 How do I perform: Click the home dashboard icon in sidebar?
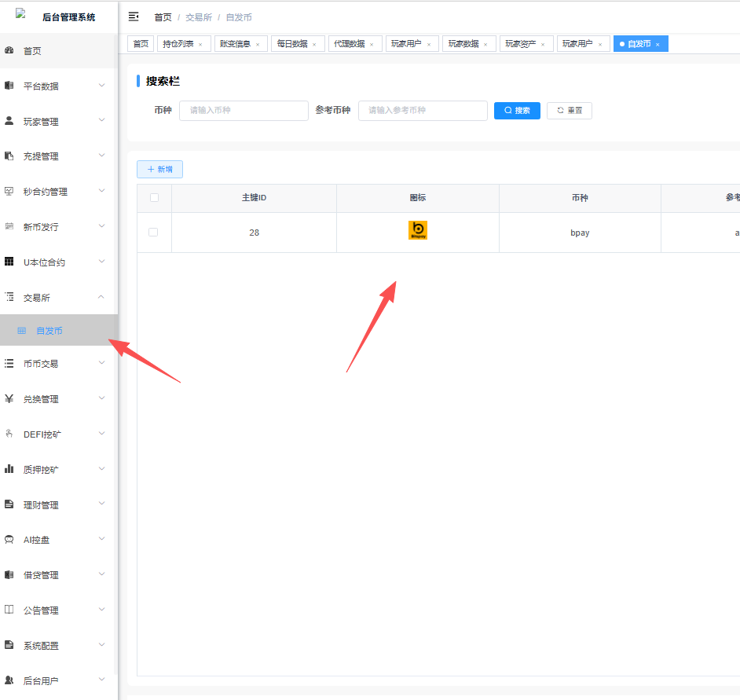[9, 51]
